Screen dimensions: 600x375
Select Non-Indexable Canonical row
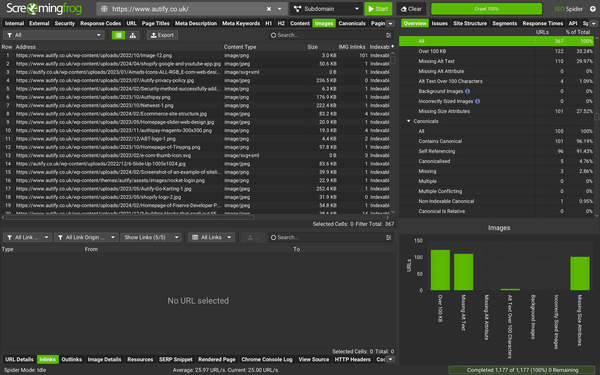[x=496, y=201]
